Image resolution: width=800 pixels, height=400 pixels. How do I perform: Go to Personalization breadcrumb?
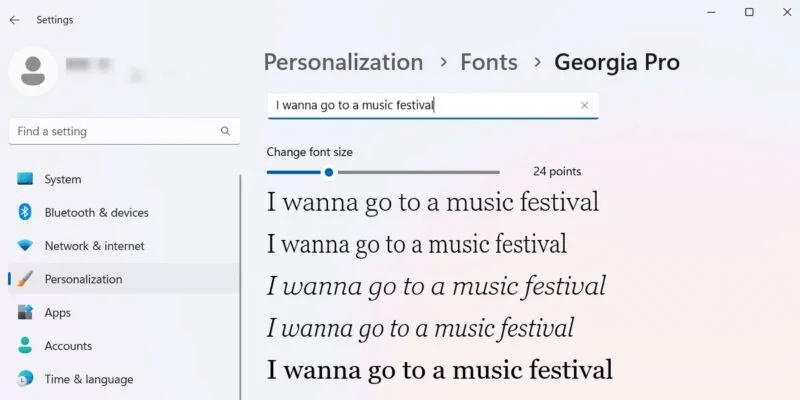coord(343,62)
